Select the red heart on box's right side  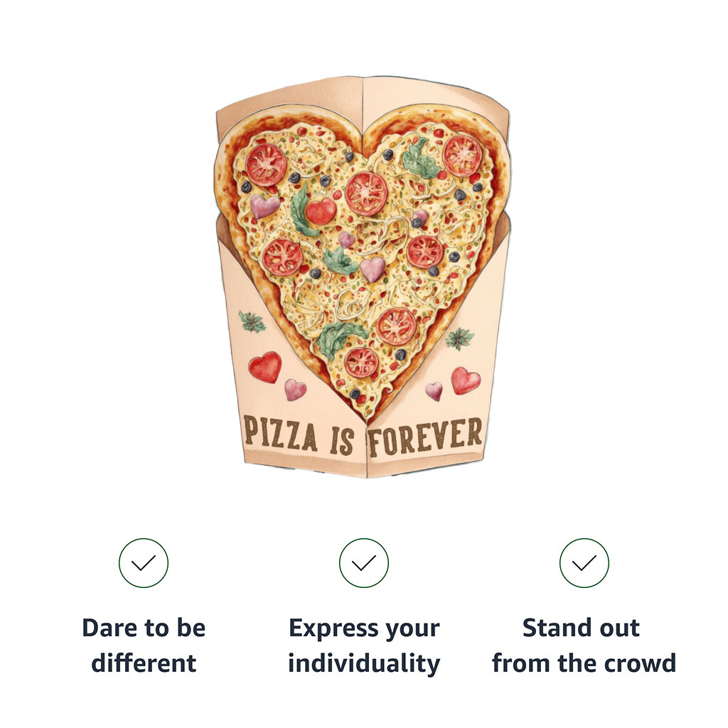(x=465, y=381)
